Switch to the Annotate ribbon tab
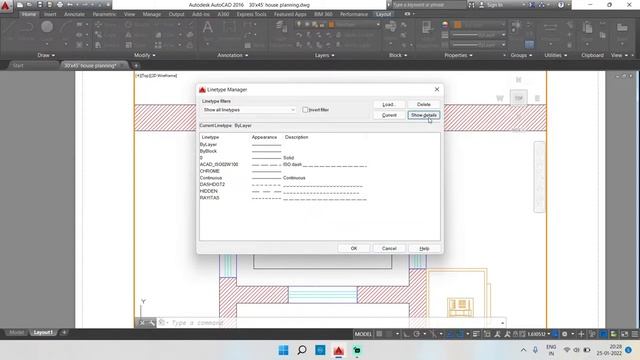Viewport: 640px width, 360px height. [x=74, y=14]
